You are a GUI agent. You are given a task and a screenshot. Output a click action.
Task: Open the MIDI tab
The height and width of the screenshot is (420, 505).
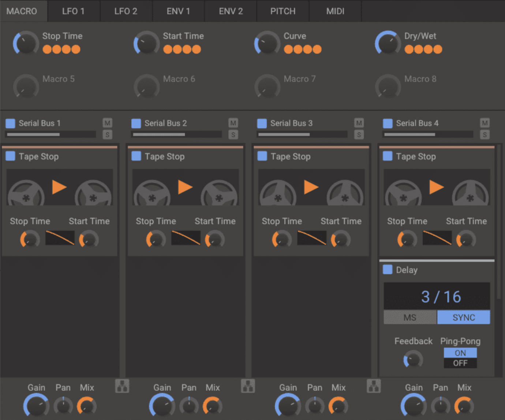(335, 11)
